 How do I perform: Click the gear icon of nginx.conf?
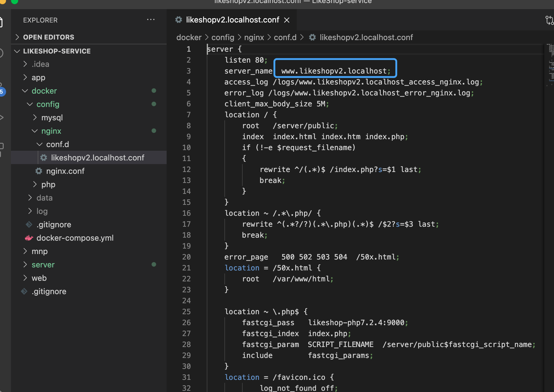click(x=39, y=171)
